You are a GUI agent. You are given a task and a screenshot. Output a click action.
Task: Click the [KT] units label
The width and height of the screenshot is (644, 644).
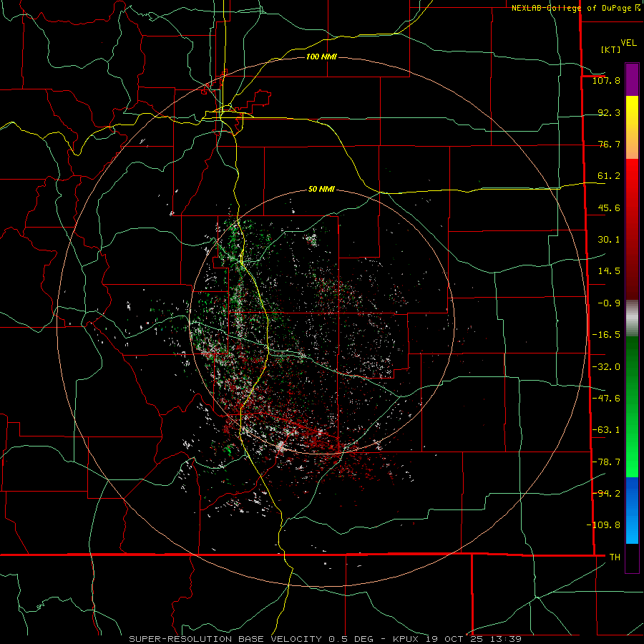coord(610,49)
